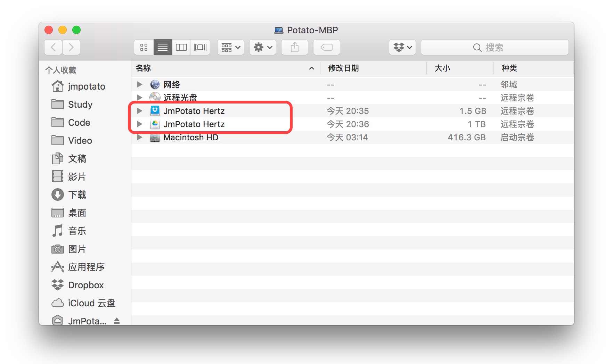Go back using the back arrow
Image resolution: width=613 pixels, height=364 pixels.
[x=53, y=47]
